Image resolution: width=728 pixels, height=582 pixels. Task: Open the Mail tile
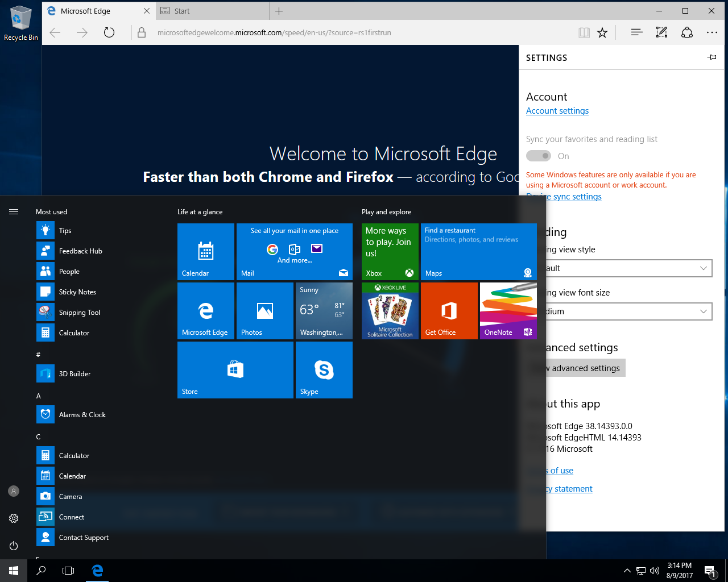(x=295, y=252)
